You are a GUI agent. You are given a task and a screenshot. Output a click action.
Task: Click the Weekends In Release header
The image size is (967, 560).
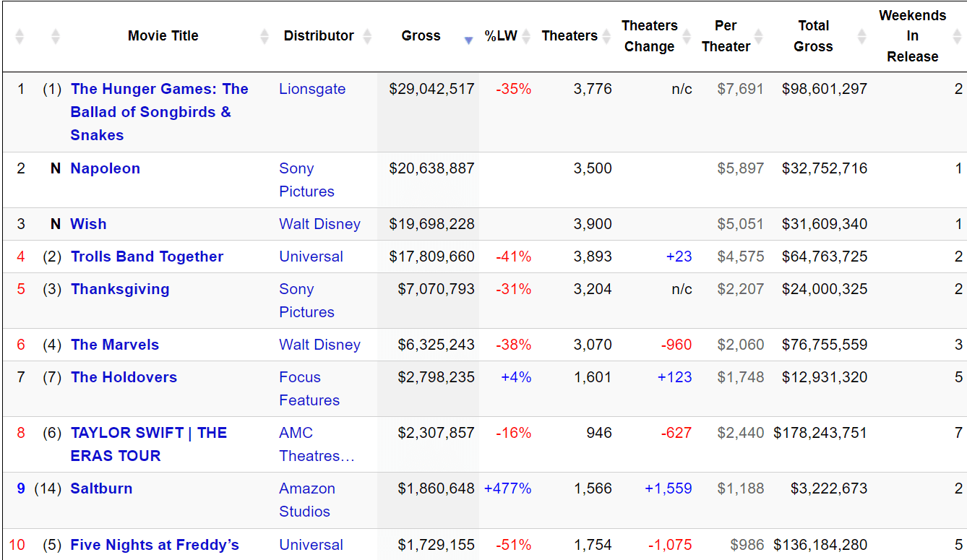pyautogui.click(x=912, y=36)
